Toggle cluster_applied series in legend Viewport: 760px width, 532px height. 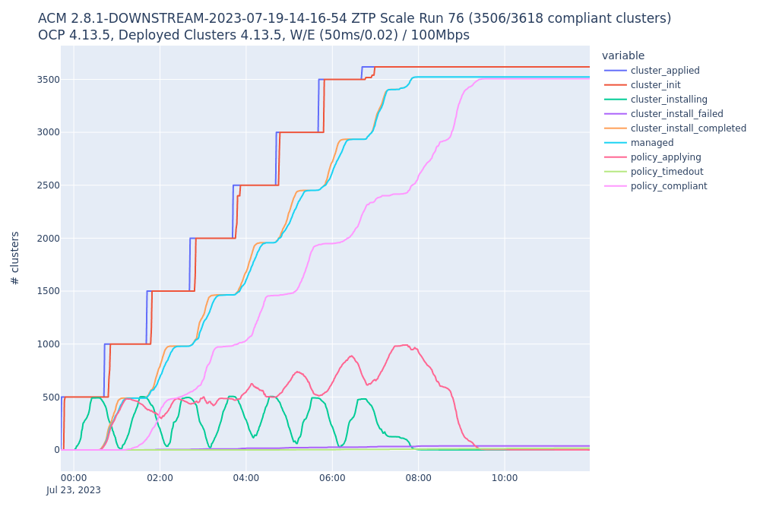coord(651,71)
